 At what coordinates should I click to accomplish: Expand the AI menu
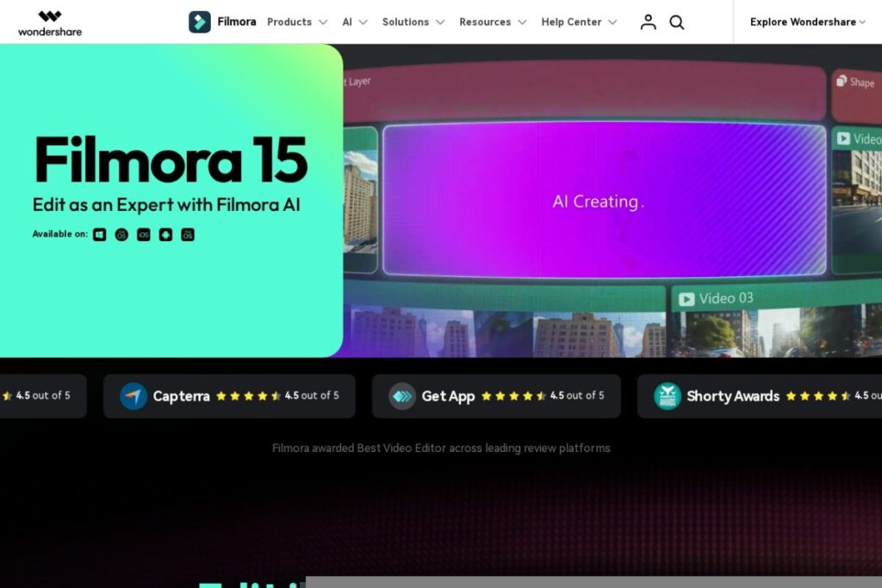pos(354,22)
